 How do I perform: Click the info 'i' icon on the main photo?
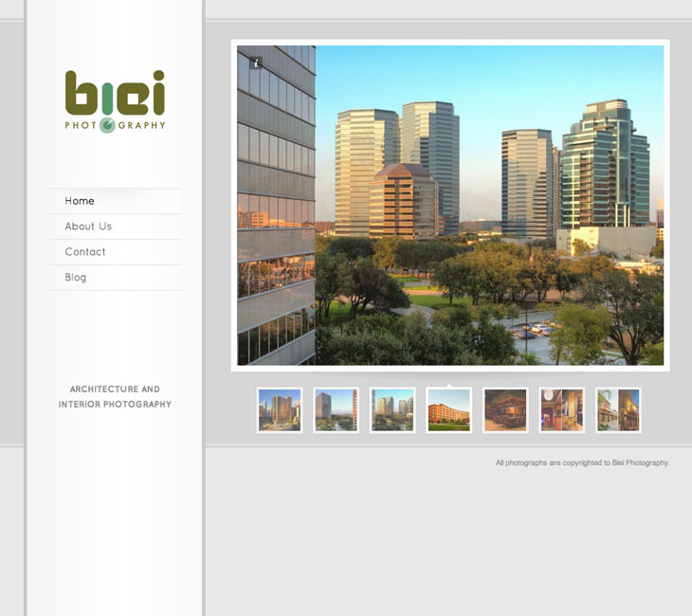click(256, 63)
